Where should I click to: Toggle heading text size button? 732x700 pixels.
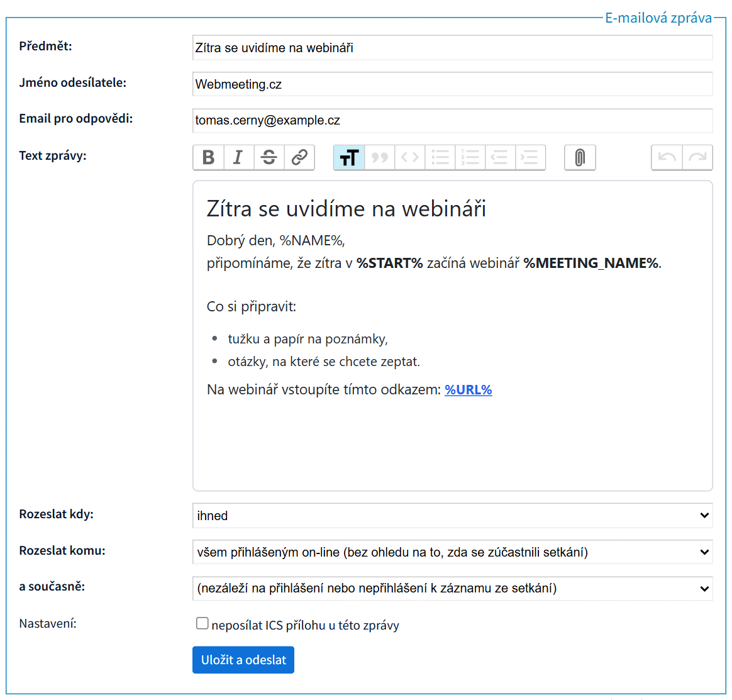[349, 157]
